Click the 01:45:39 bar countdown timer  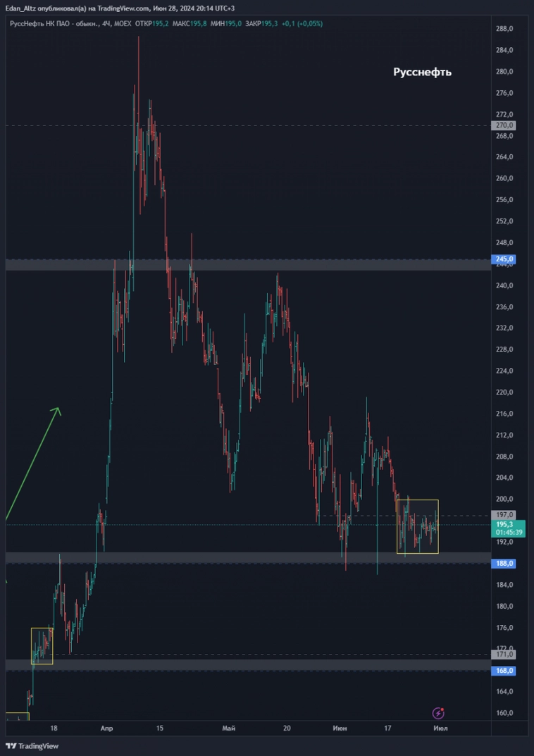[x=507, y=532]
